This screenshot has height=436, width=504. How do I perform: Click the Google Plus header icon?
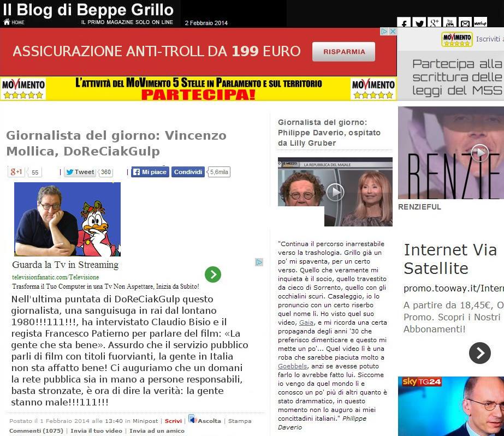point(434,23)
